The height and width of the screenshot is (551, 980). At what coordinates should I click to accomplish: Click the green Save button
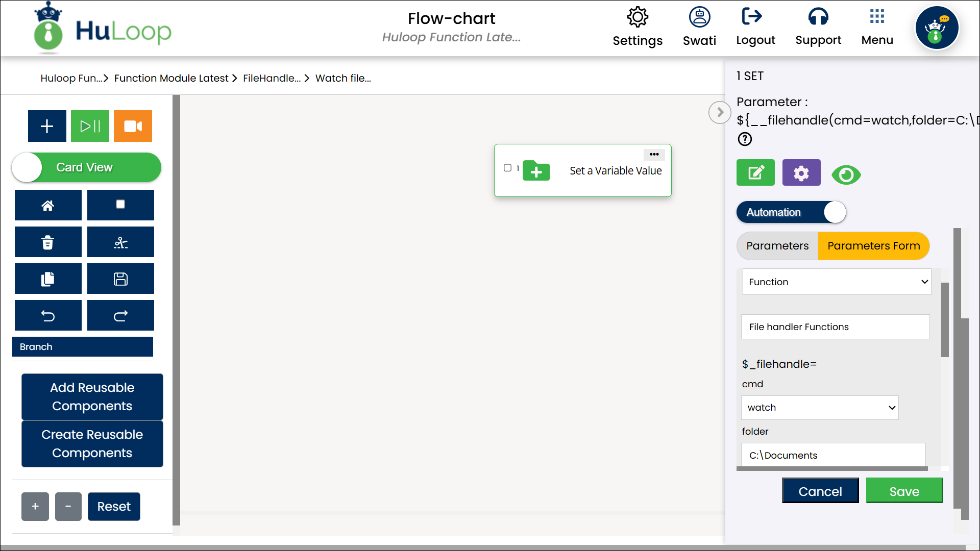coord(904,491)
